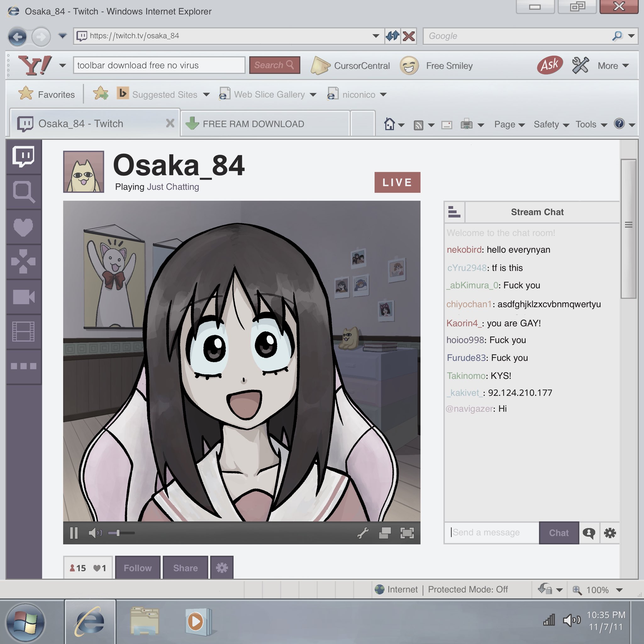Adjust the player volume slider
Viewport: 644px width, 644px height.
tap(118, 533)
